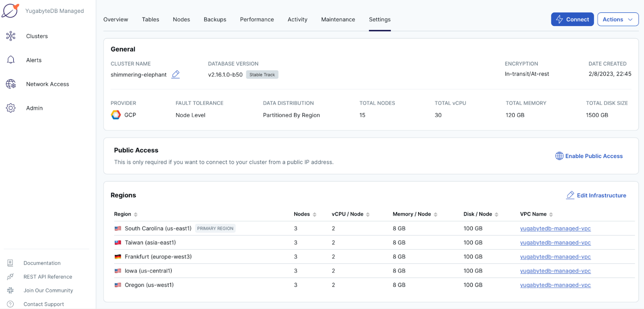Click the Clusters sidebar icon
The width and height of the screenshot is (644, 309).
11,36
